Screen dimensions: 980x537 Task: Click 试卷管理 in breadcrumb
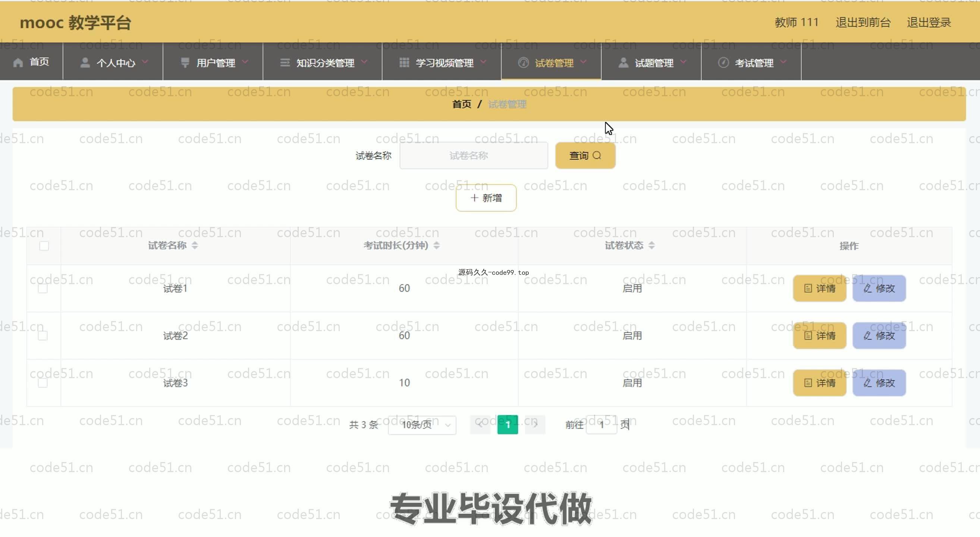coord(507,104)
